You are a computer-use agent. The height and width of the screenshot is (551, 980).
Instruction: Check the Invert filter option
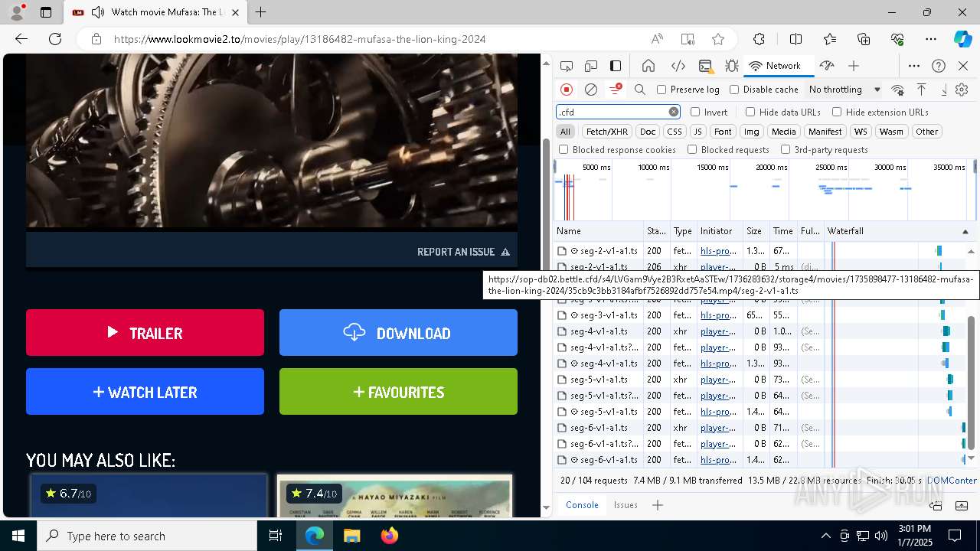(695, 112)
